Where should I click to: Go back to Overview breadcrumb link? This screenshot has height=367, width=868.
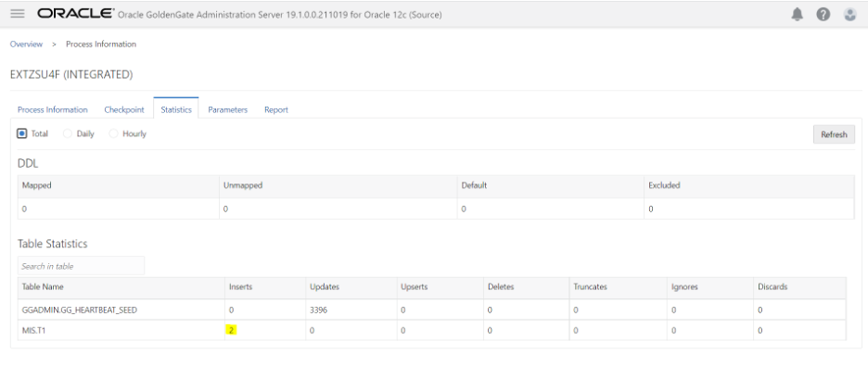pos(26,44)
